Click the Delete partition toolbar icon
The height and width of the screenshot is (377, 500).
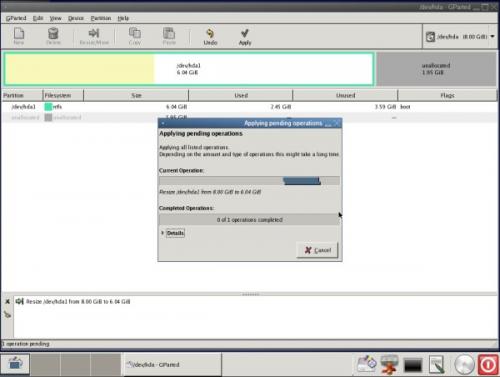click(x=53, y=36)
